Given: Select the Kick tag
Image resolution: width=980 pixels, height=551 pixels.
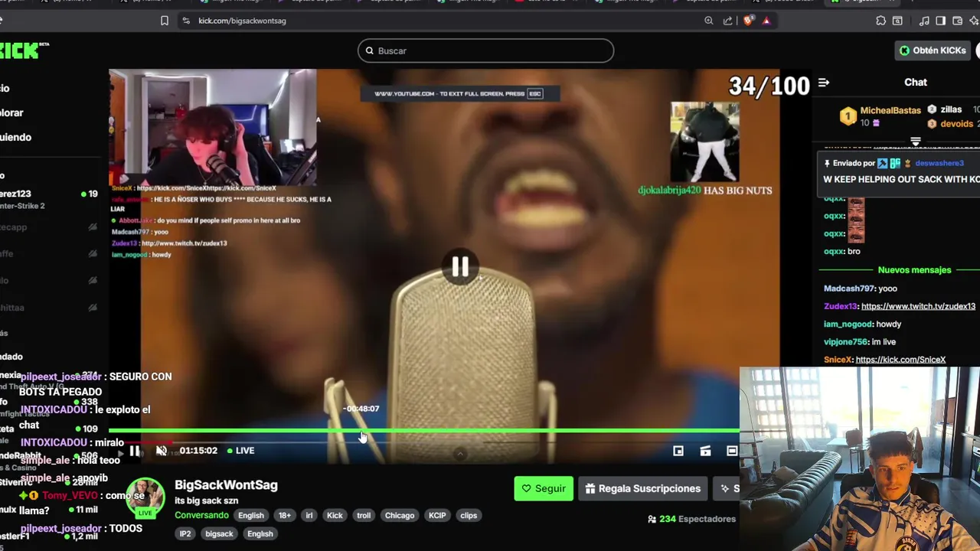Looking at the screenshot, I should click(335, 515).
